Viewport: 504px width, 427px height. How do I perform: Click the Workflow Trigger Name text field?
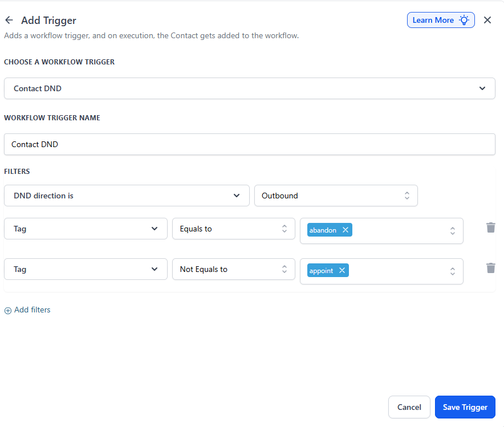[249, 144]
